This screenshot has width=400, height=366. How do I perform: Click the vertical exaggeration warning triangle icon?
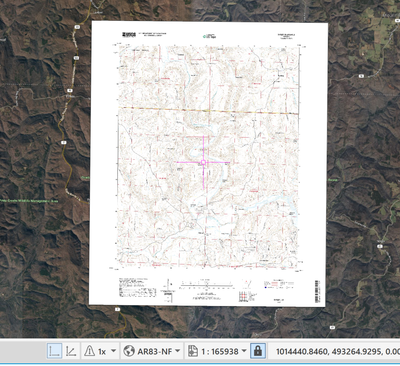(89, 351)
